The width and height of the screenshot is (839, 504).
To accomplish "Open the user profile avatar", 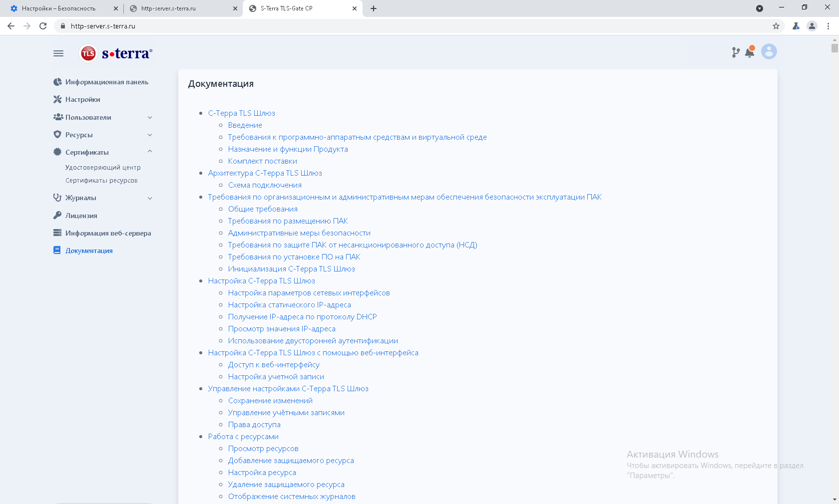I will tap(769, 51).
